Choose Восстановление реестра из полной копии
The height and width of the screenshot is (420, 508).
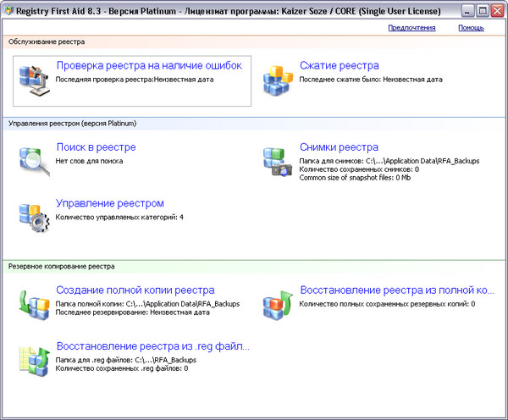point(396,290)
